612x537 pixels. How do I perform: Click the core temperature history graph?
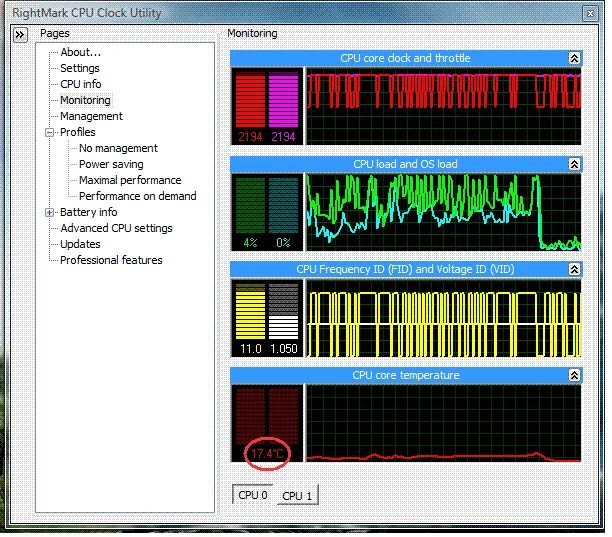point(444,424)
